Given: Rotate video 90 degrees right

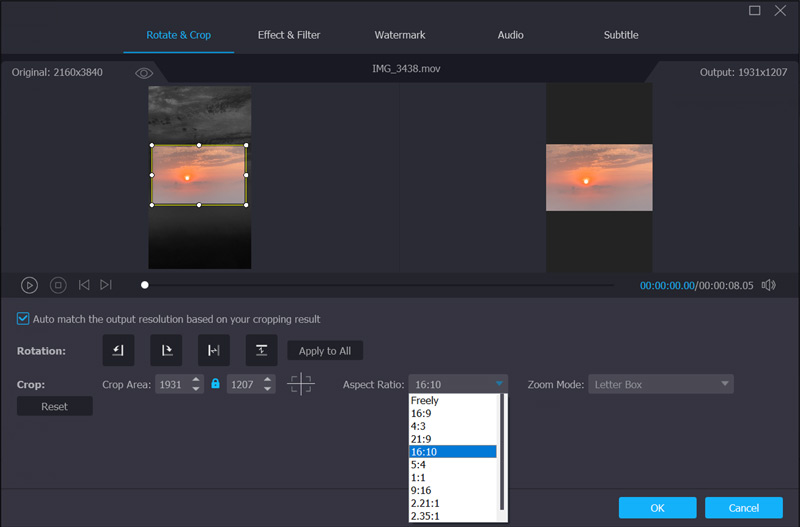Looking at the screenshot, I should pyautogui.click(x=166, y=350).
